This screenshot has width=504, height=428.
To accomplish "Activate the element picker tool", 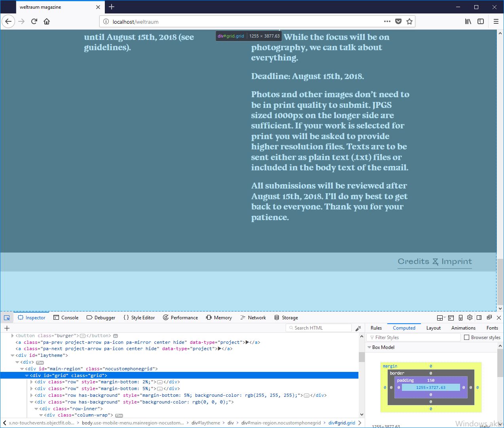I will (x=7, y=318).
